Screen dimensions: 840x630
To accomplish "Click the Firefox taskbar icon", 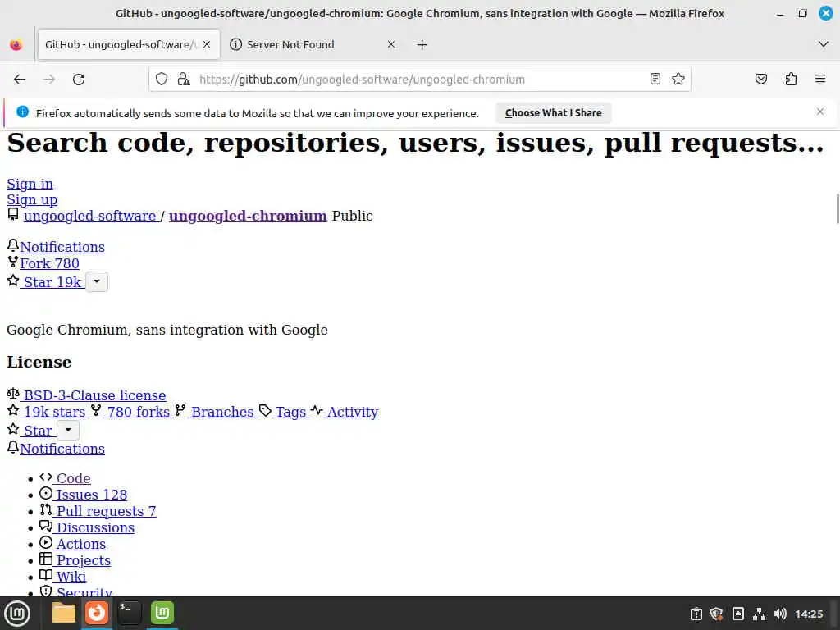I will click(x=97, y=613).
